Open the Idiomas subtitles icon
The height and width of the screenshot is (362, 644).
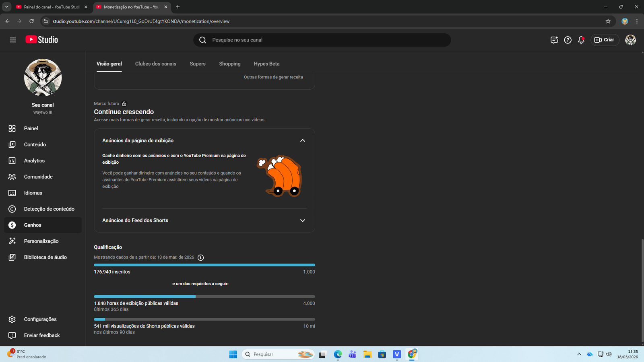(x=12, y=193)
